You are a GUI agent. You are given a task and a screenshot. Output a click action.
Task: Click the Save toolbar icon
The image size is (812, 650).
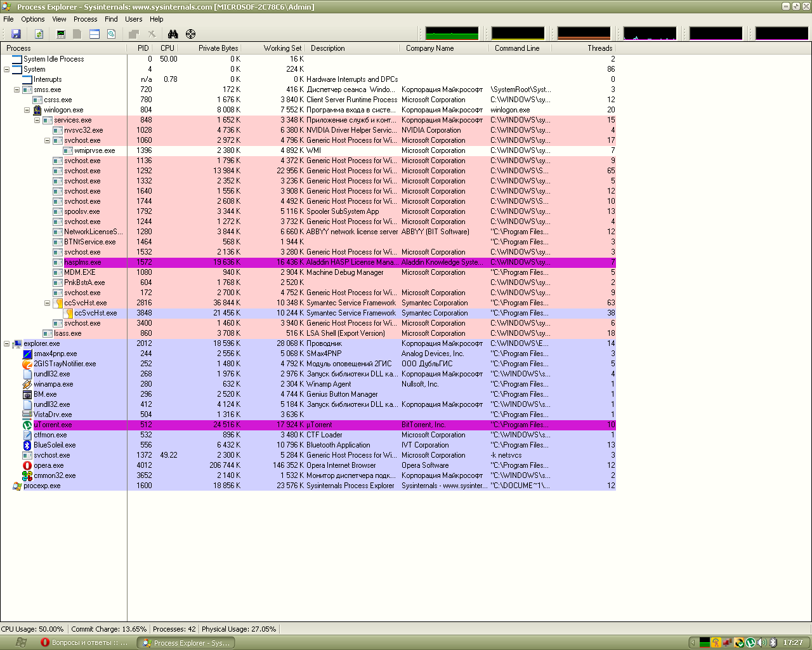[x=16, y=34]
